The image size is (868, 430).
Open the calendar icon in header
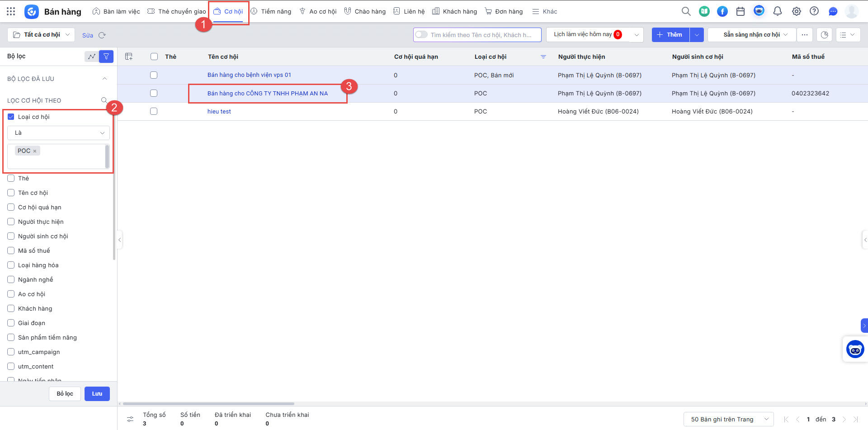[741, 11]
